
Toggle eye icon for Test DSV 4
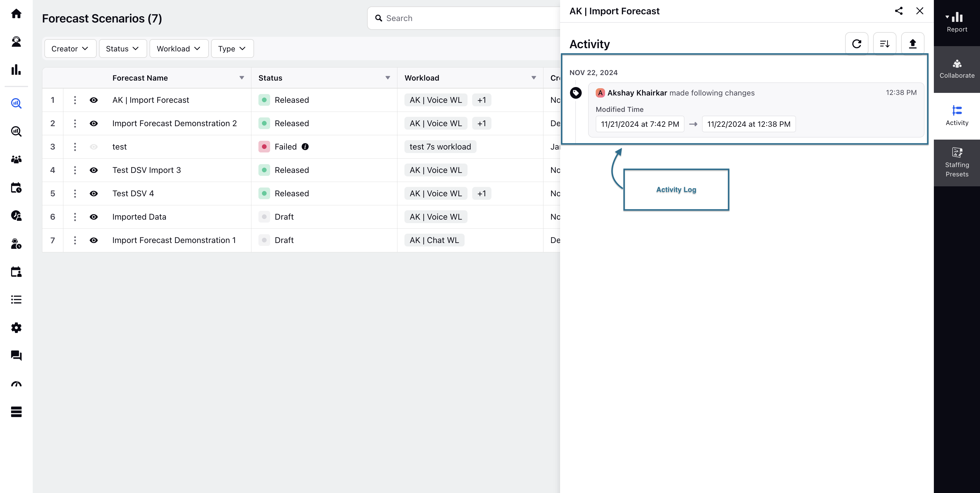(x=93, y=193)
